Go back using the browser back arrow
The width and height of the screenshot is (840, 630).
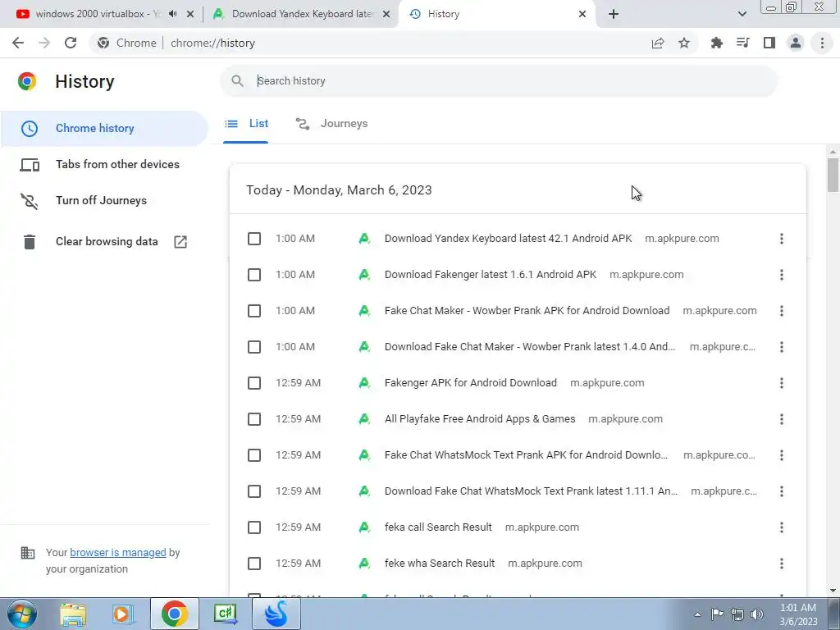(18, 43)
